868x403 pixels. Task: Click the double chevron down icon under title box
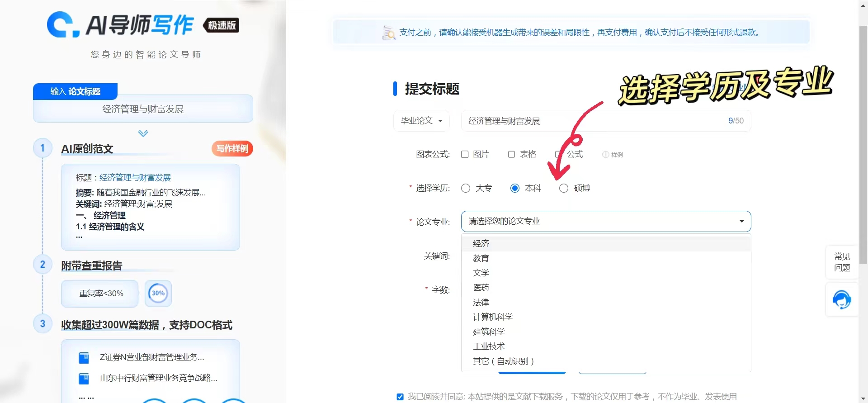coord(143,133)
